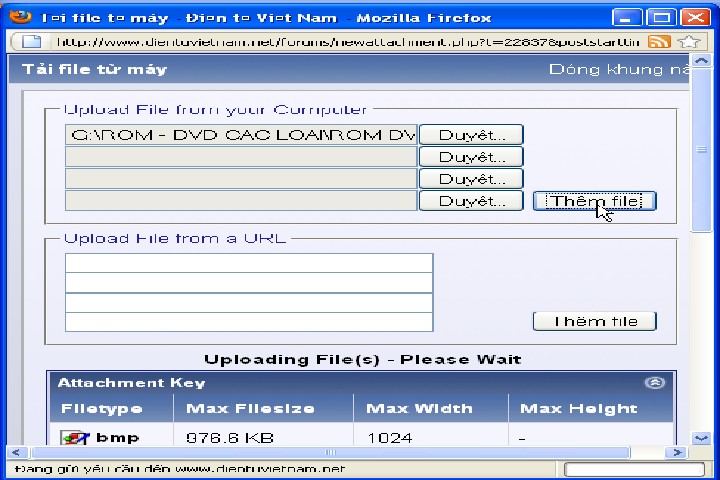Click the horizontal scrollbar thumb
The height and width of the screenshot is (480, 720).
[x=331, y=452]
